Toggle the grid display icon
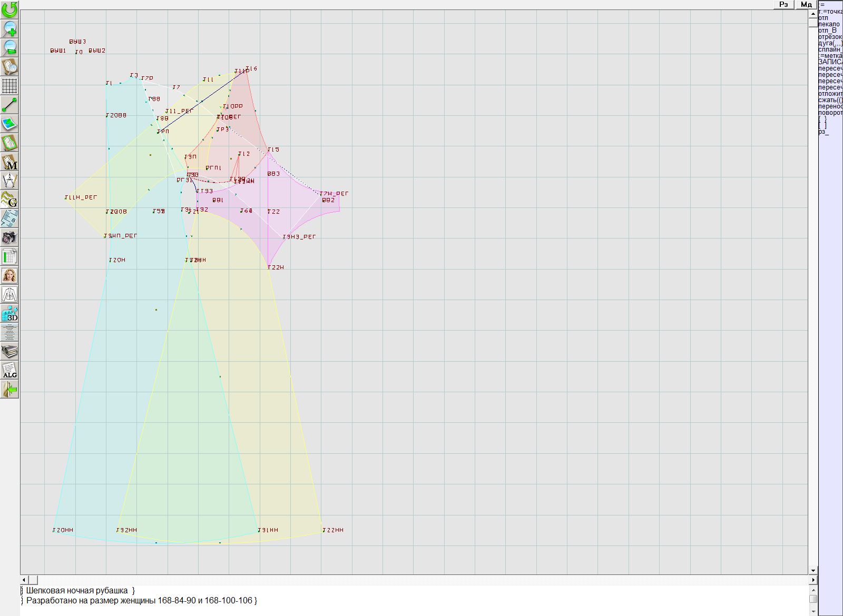This screenshot has width=843, height=616. click(x=9, y=86)
